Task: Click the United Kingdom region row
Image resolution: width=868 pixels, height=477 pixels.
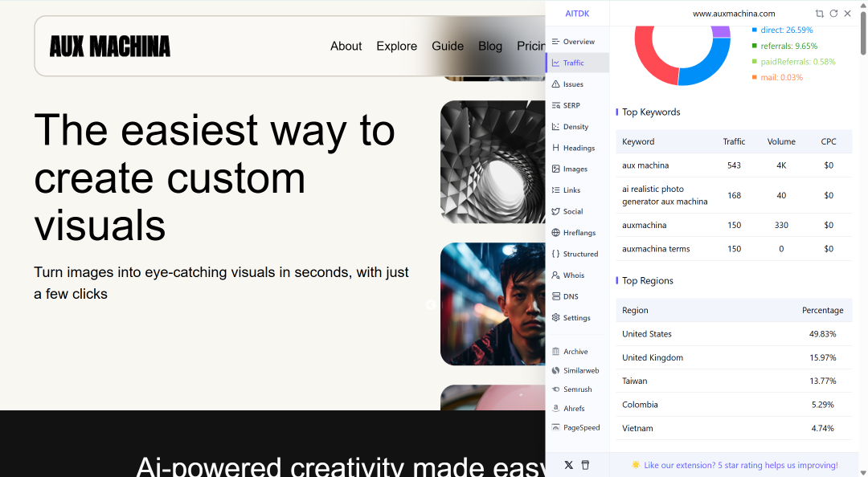Action: point(734,357)
